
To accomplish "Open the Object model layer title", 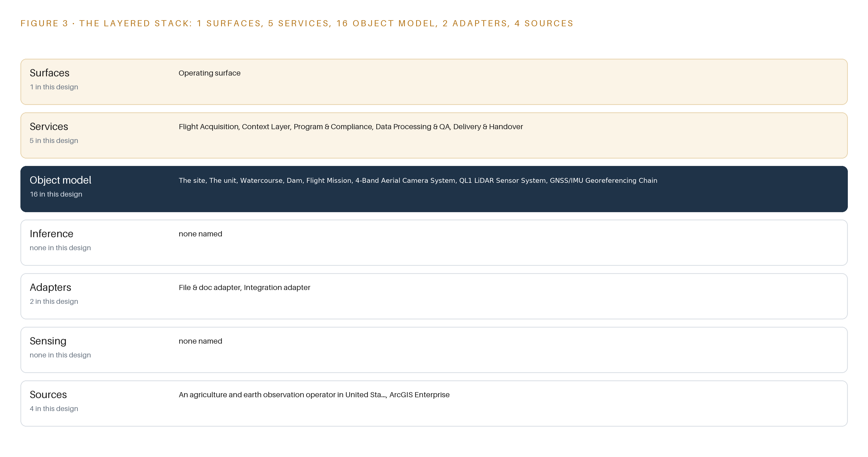I will 61,180.
